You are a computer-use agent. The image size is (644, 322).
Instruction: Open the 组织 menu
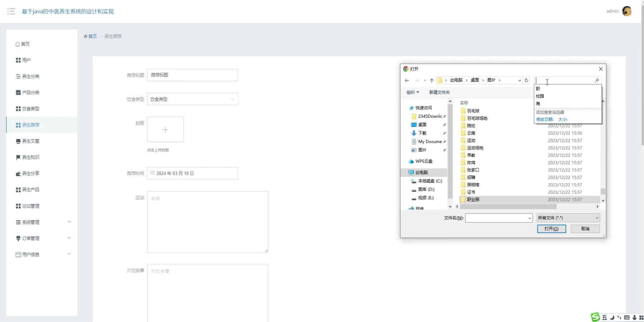(x=413, y=92)
